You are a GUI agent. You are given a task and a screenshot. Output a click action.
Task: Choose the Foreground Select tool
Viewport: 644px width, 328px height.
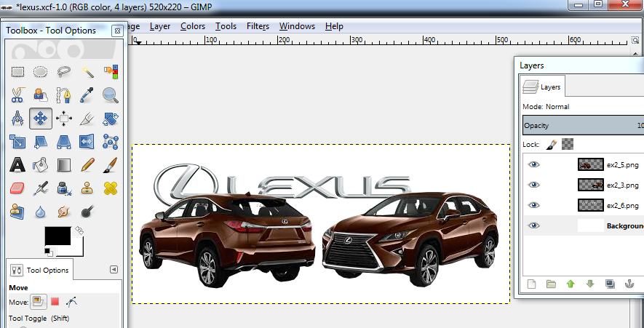coord(40,95)
